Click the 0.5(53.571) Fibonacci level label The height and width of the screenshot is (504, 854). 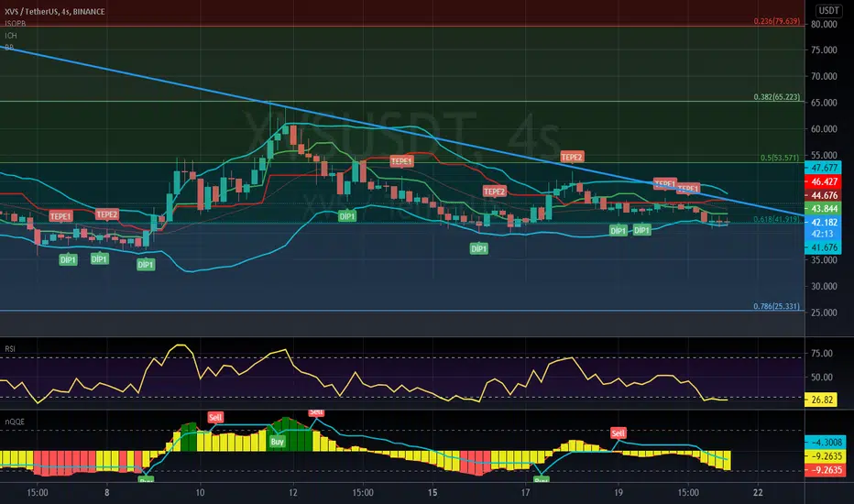pyautogui.click(x=780, y=158)
